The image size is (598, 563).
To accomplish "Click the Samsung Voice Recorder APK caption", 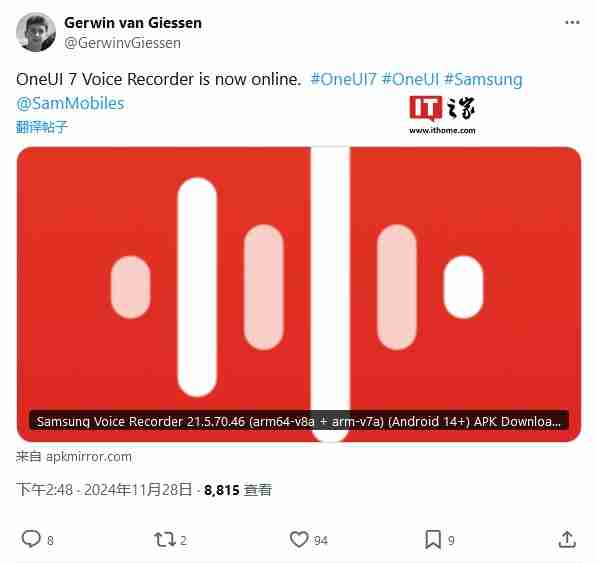I will point(299,421).
